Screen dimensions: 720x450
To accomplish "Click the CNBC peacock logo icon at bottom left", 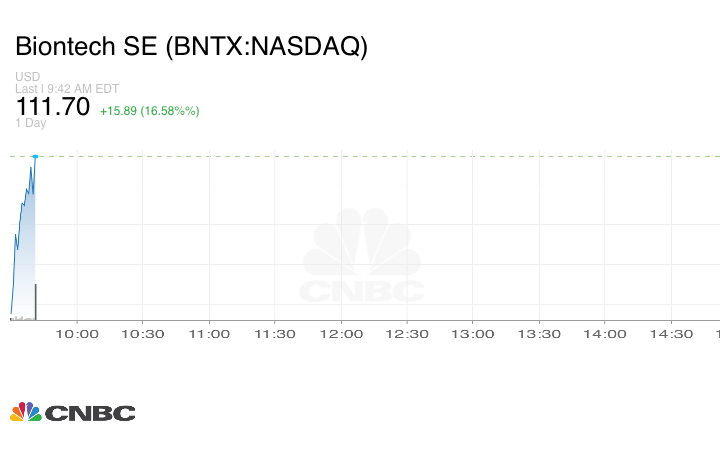I will [26, 412].
